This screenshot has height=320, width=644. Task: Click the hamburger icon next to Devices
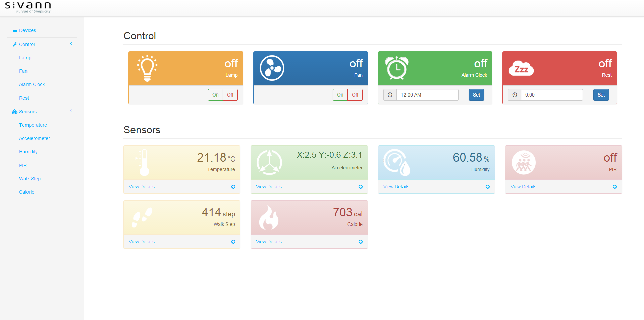click(x=15, y=30)
